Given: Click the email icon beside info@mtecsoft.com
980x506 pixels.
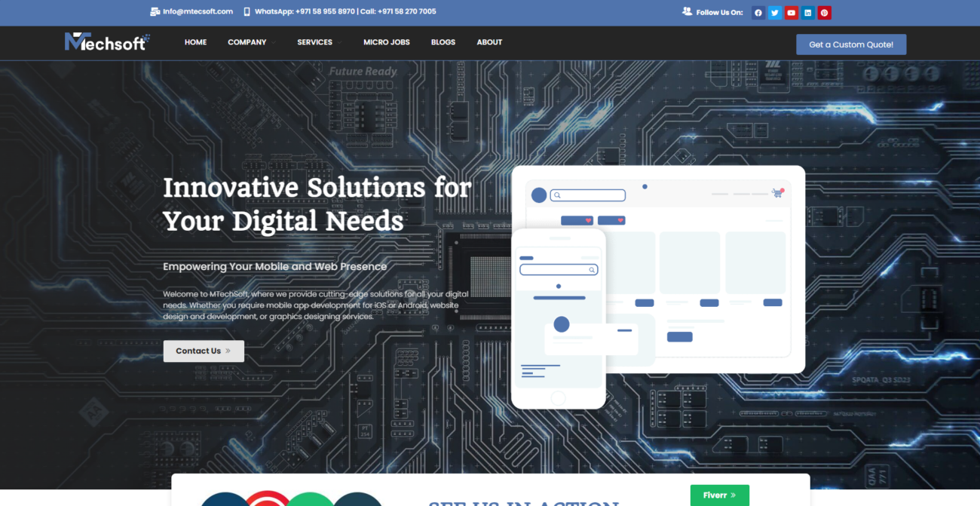Looking at the screenshot, I should (x=155, y=11).
